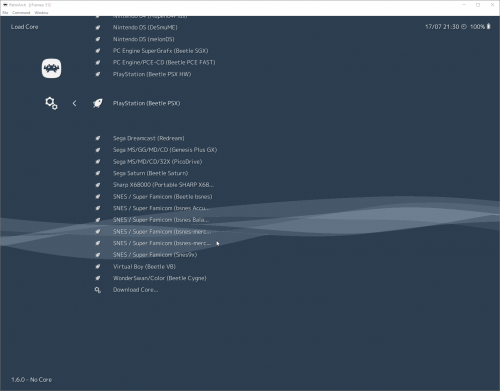This screenshot has width=500, height=391.
Task: Open the Window menu
Action: pyautogui.click(x=41, y=13)
